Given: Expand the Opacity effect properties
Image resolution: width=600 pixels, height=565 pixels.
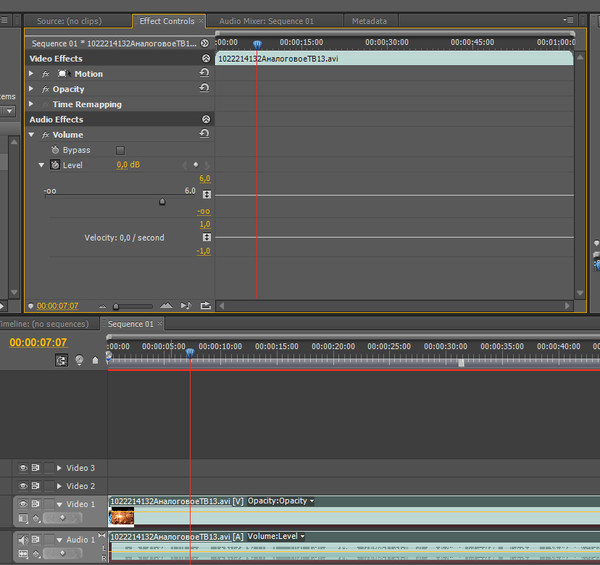Looking at the screenshot, I should pyautogui.click(x=31, y=88).
